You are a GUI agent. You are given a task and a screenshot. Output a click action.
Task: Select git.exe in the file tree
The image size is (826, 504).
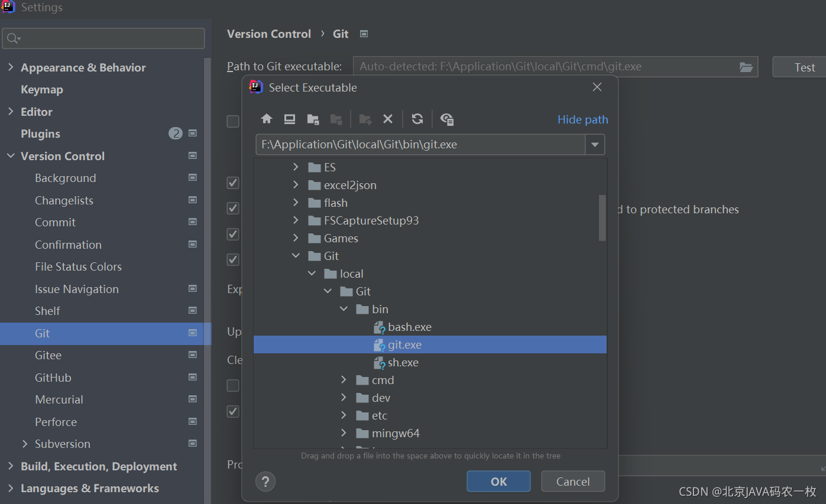coord(430,344)
